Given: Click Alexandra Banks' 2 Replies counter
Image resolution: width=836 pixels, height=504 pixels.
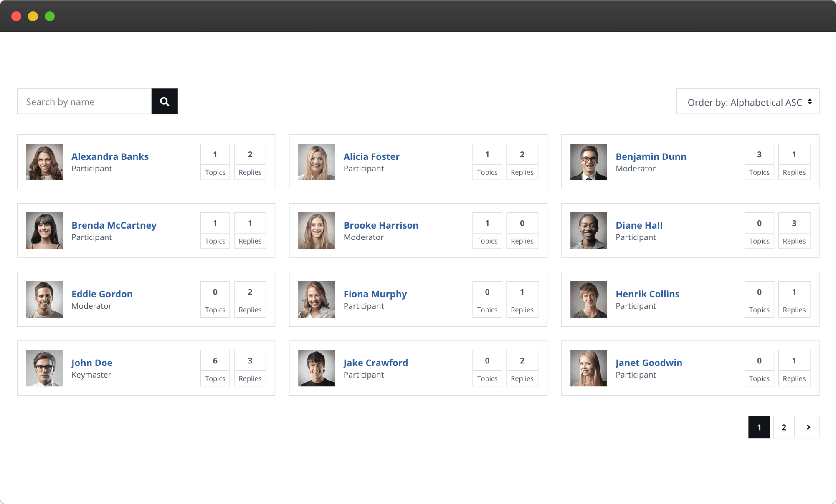Looking at the screenshot, I should point(250,162).
